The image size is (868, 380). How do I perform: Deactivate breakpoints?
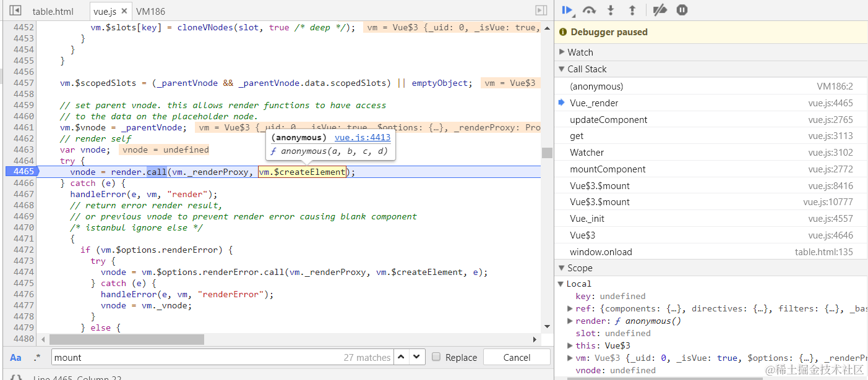(661, 10)
